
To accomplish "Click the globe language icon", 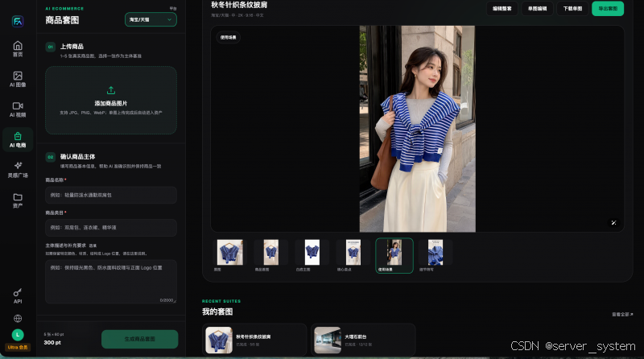I will point(18,318).
